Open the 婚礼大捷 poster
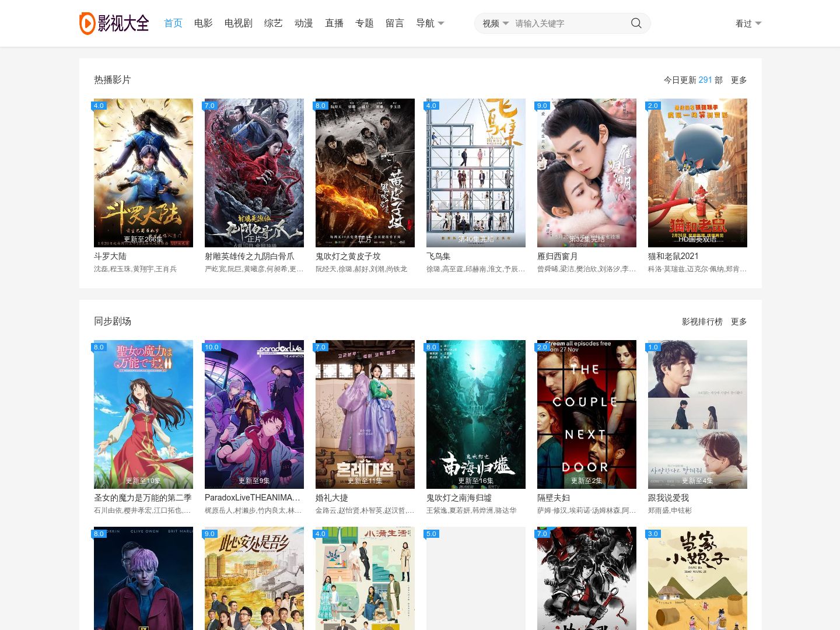The width and height of the screenshot is (840, 630). tap(365, 414)
